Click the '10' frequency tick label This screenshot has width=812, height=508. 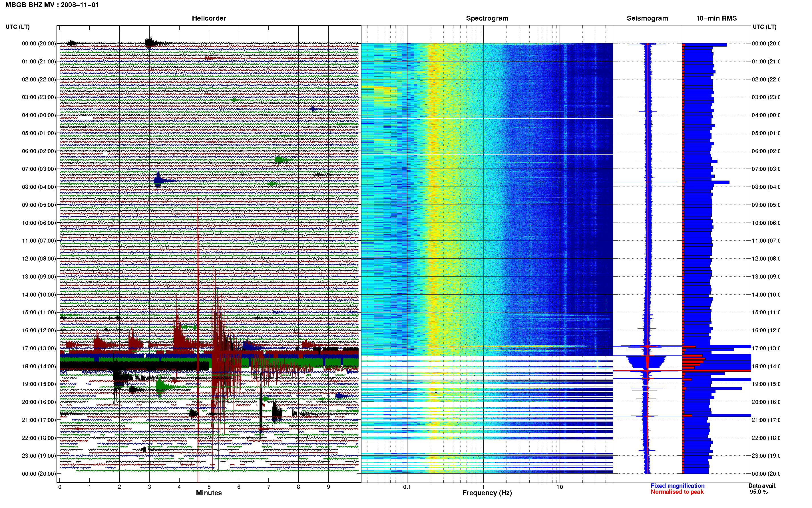560,487
